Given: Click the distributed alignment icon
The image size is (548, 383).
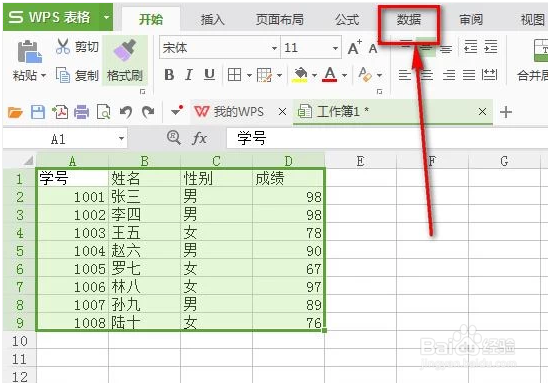Looking at the screenshot, I should pos(489,75).
